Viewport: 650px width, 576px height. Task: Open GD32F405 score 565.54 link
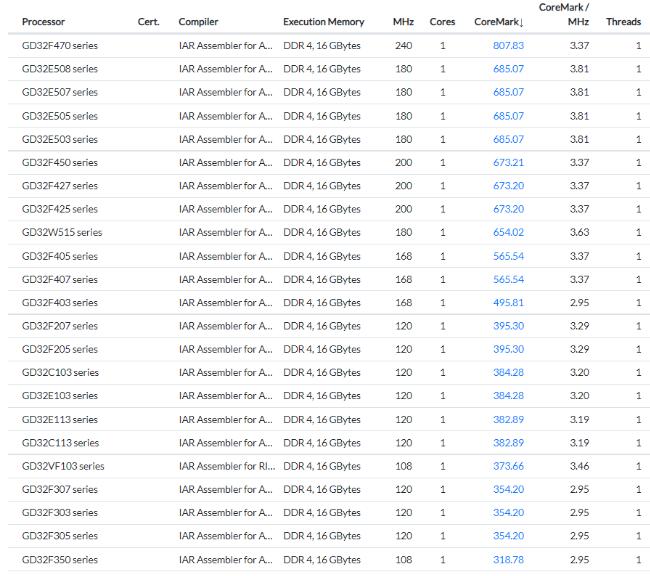[x=508, y=256]
